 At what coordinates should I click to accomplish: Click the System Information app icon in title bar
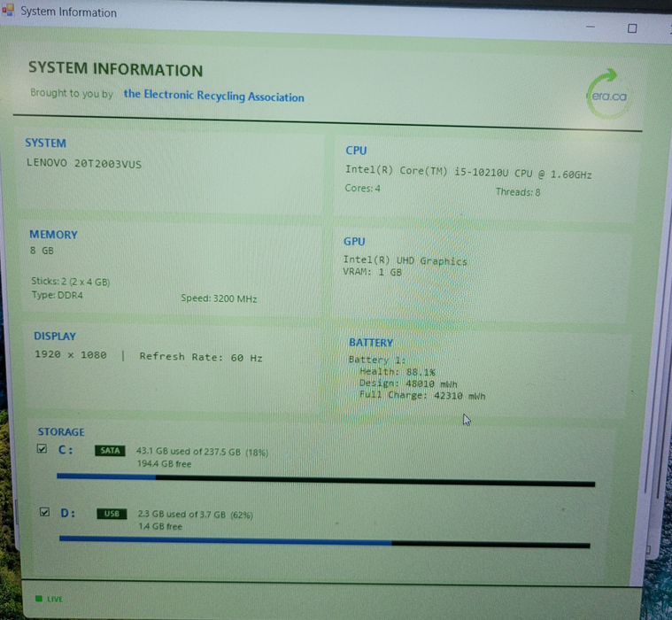coord(8,10)
